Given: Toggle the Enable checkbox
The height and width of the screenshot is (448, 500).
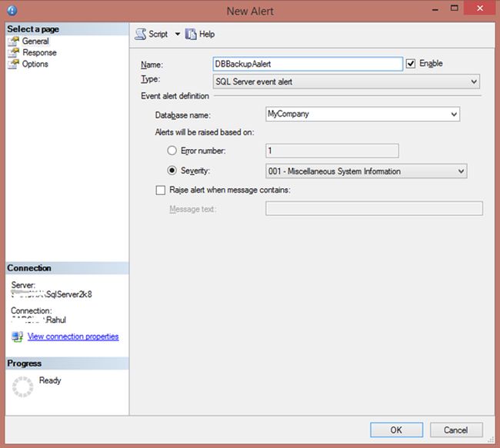Looking at the screenshot, I should pyautogui.click(x=411, y=64).
